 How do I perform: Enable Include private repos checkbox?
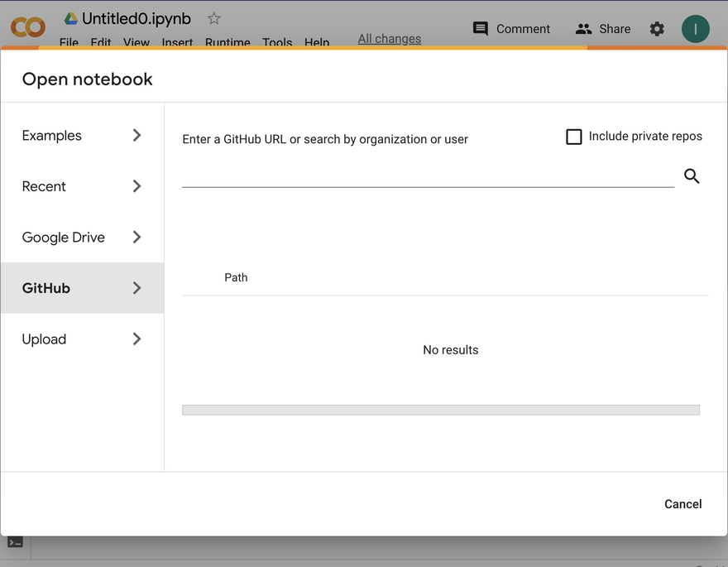click(x=574, y=137)
